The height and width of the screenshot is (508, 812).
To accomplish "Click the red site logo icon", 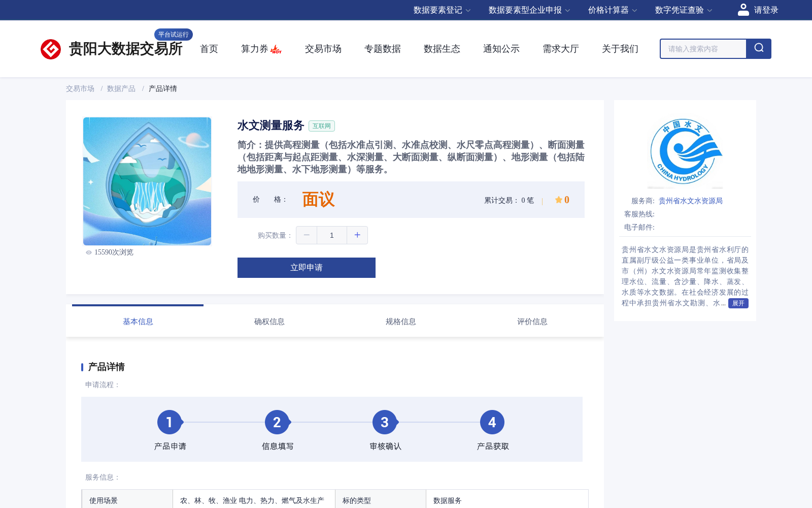I will (x=51, y=49).
